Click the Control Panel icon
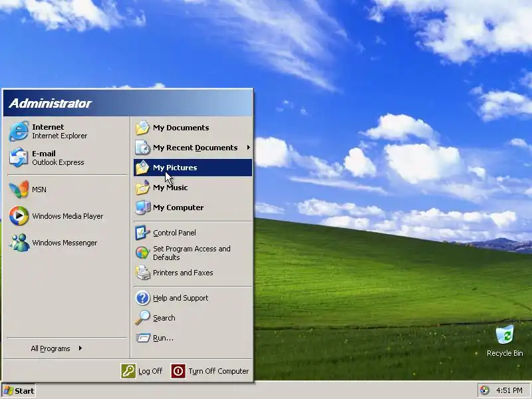 click(142, 233)
